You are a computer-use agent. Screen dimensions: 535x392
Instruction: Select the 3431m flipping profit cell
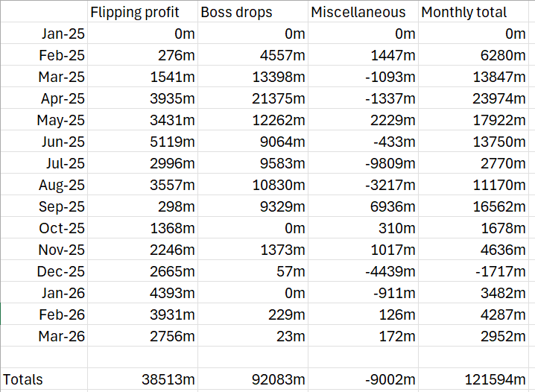click(142, 120)
